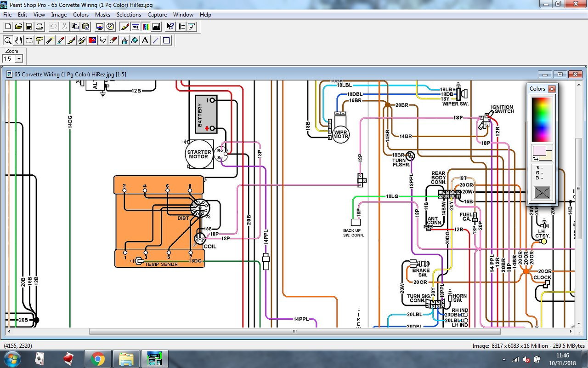
Task: Select the Color Replacer tool
Action: click(92, 40)
